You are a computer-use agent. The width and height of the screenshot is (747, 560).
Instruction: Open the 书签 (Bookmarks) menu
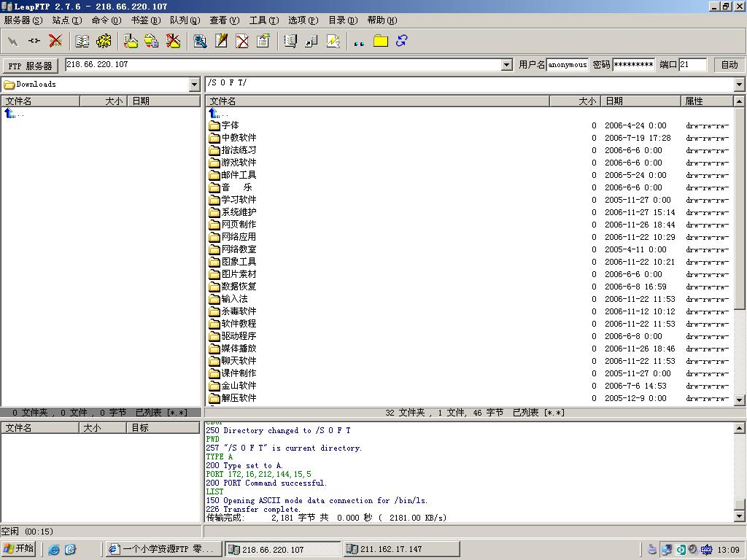coord(145,20)
